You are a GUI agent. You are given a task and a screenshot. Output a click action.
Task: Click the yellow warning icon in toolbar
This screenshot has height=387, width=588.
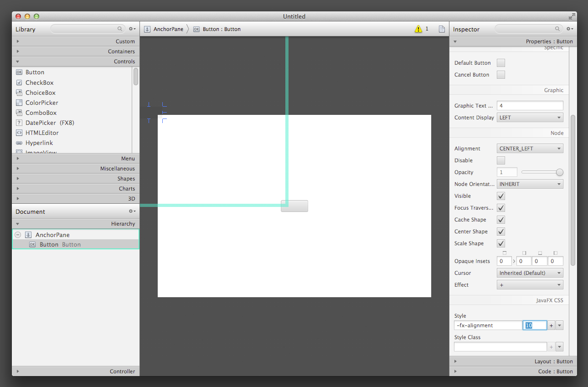tap(418, 29)
